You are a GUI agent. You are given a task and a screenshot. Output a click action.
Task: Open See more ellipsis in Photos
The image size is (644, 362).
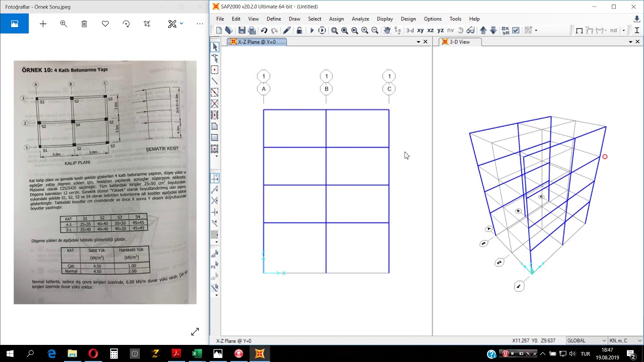(x=200, y=24)
